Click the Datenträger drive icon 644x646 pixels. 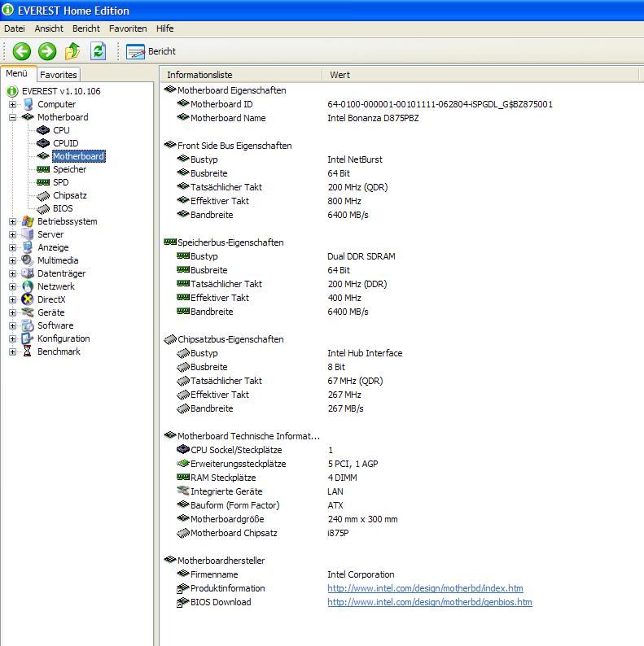click(28, 273)
